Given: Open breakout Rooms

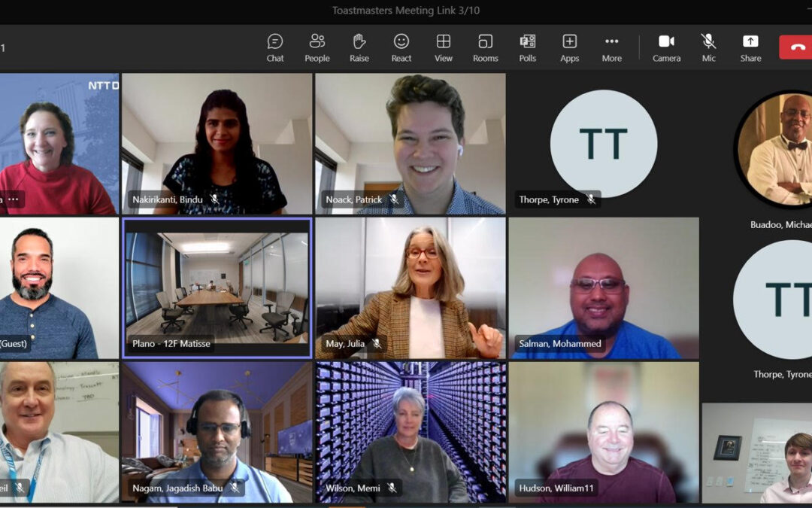Looking at the screenshot, I should (x=485, y=47).
